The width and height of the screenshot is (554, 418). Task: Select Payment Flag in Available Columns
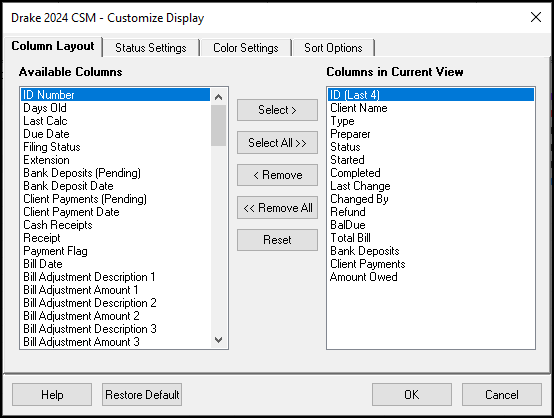click(x=115, y=251)
